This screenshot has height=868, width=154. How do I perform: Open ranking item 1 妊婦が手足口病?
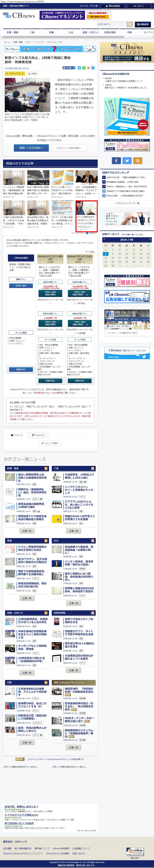126,177
